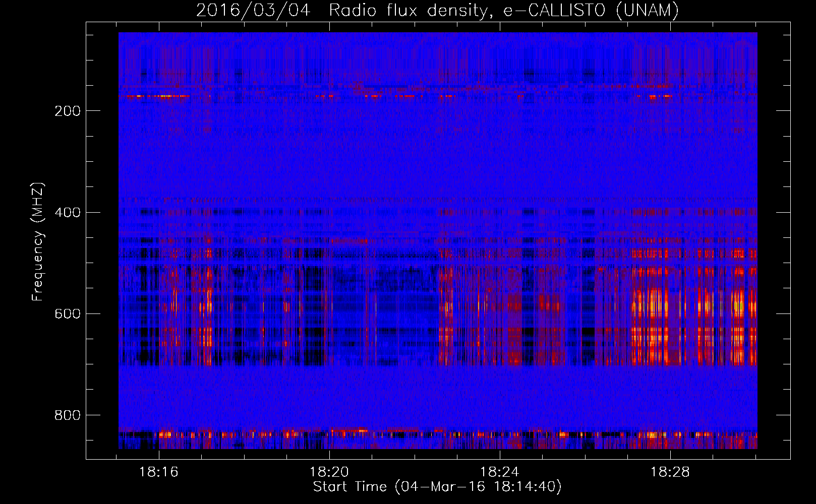
Task: Click the plot title 'Radio flux density, e-CALLISTO (UNAM)'
Action: (x=504, y=10)
